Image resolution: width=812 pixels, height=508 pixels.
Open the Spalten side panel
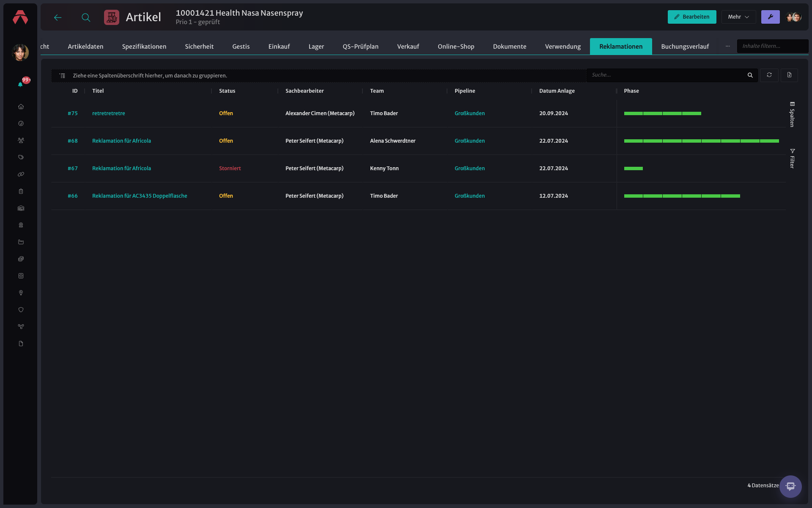[x=792, y=115]
